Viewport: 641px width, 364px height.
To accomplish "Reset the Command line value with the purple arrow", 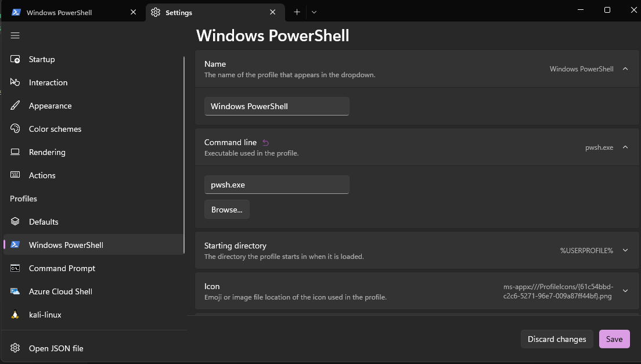I will (266, 142).
